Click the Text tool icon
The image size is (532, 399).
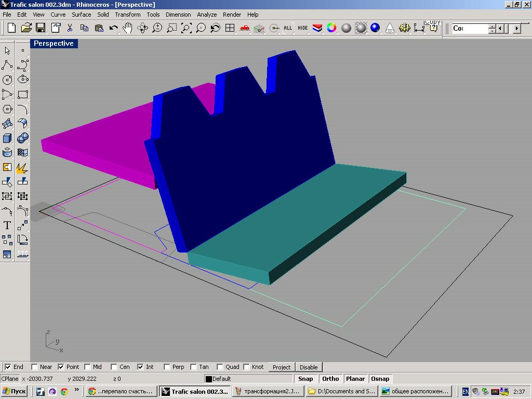pyautogui.click(x=7, y=225)
